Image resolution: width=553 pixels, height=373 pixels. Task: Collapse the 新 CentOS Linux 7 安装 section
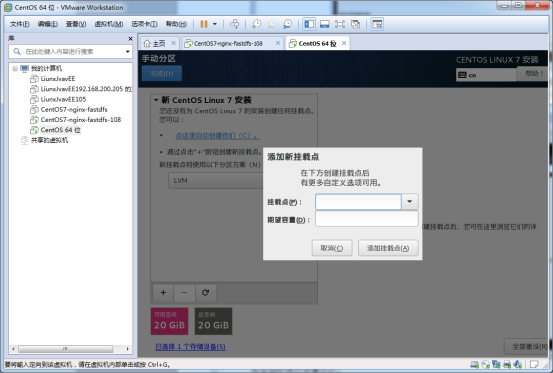click(x=156, y=100)
